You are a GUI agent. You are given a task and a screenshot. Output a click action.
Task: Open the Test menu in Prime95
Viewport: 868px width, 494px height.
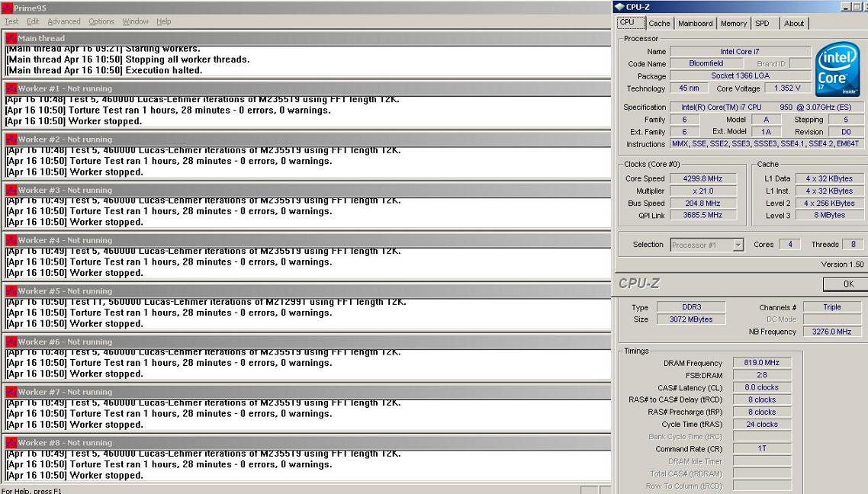tap(11, 21)
